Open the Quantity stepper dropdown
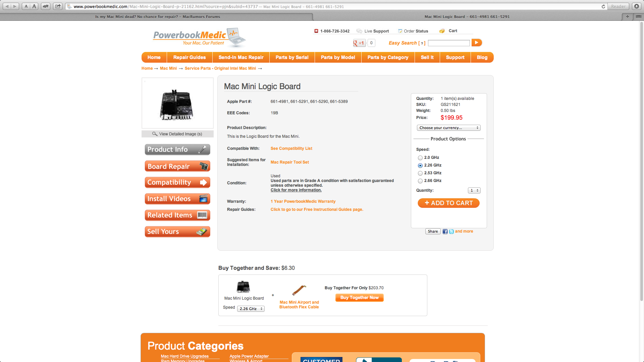 474,190
